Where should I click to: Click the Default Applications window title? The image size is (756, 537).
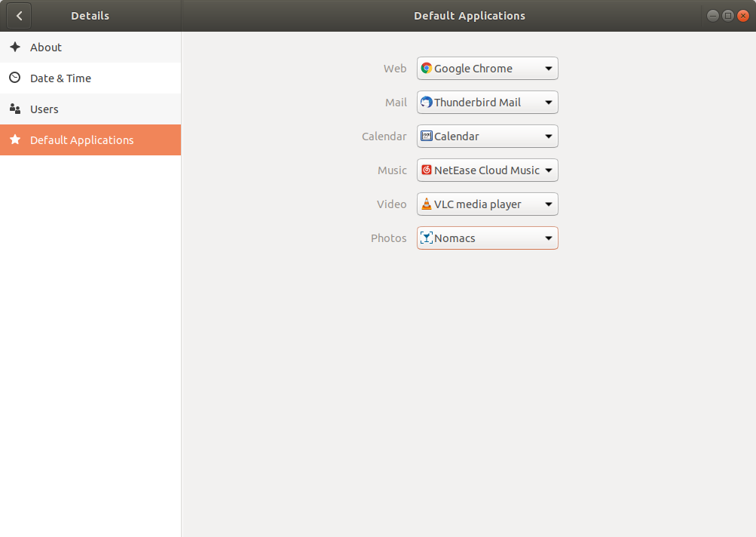470,16
